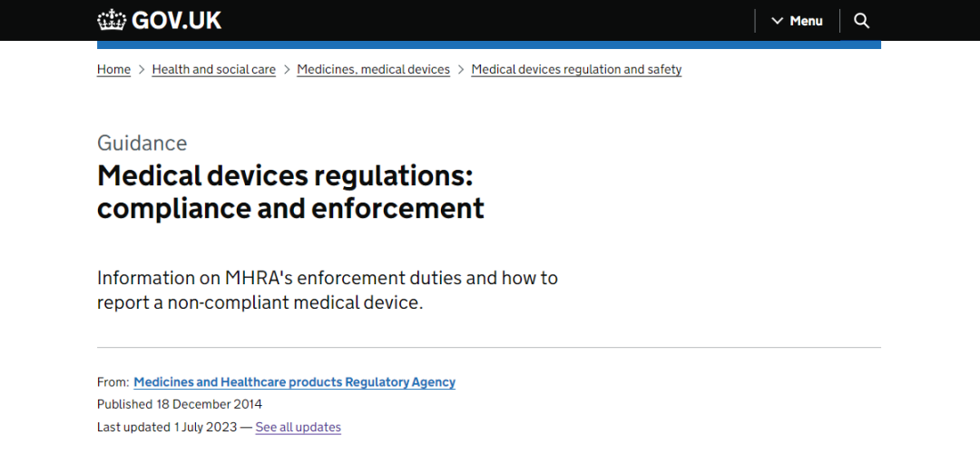
Task: Click the GOV.UK crown logo icon
Action: 112,20
